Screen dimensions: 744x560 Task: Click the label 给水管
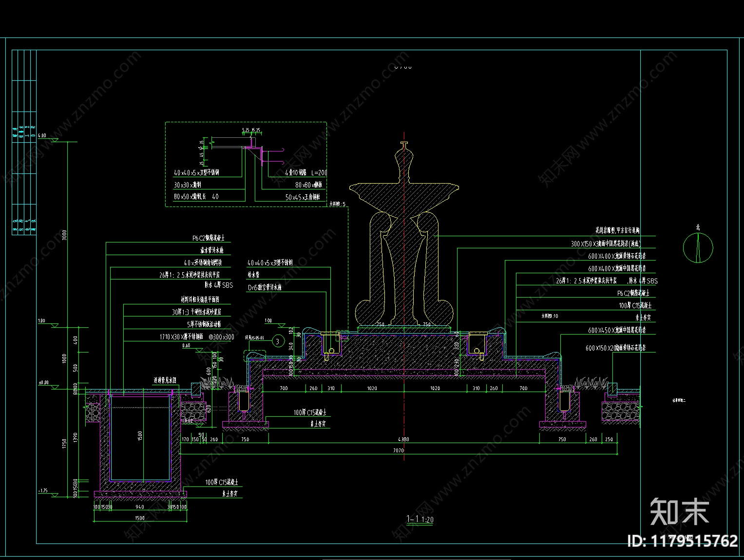pos(253,275)
